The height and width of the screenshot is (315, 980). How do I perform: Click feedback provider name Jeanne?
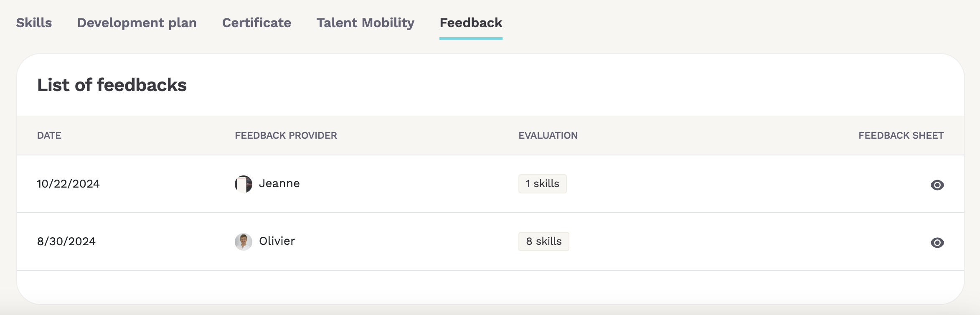point(279,183)
